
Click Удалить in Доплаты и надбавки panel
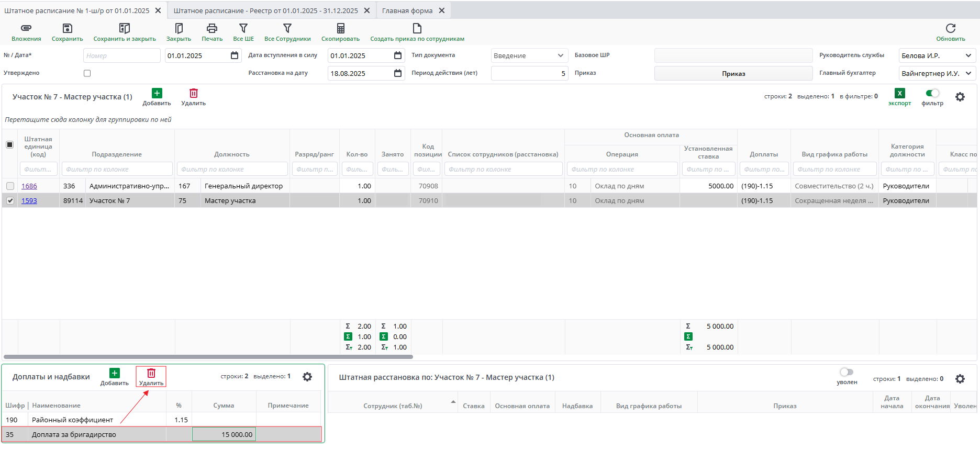point(151,373)
